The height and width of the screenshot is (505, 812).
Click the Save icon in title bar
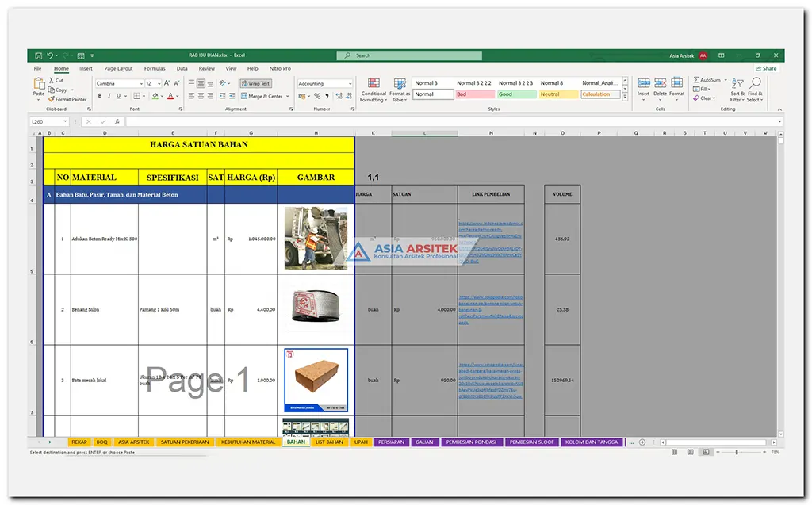pos(38,55)
